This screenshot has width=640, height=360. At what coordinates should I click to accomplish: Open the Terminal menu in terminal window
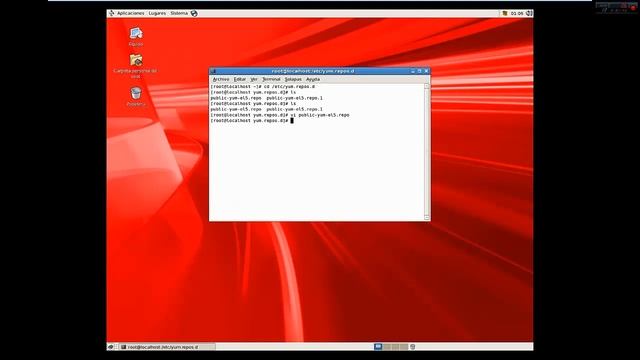(271, 79)
